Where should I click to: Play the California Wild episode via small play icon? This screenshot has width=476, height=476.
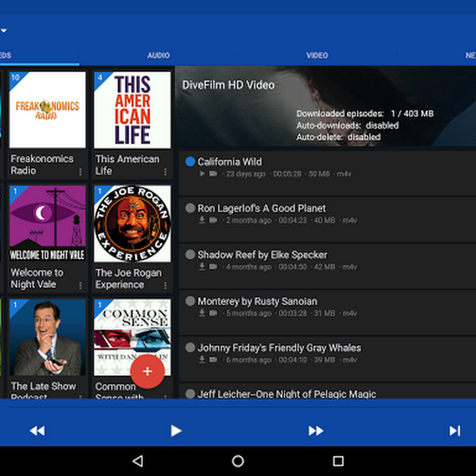(x=202, y=173)
